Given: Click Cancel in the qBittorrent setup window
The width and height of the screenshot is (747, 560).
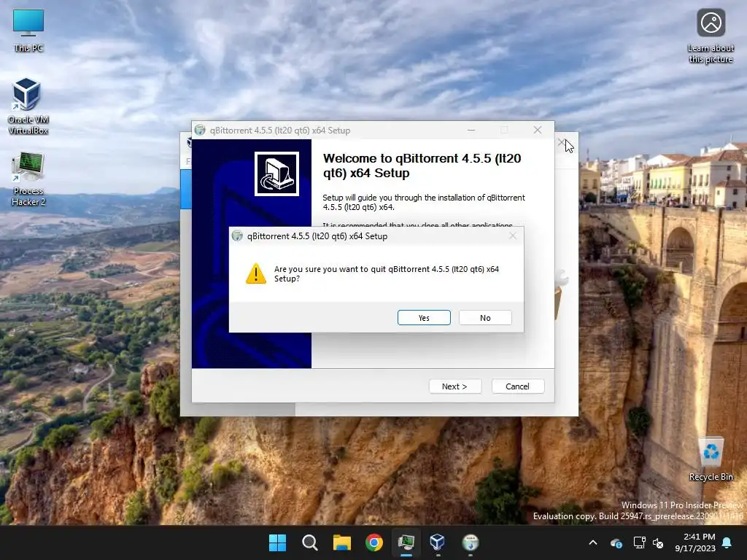Looking at the screenshot, I should [517, 386].
